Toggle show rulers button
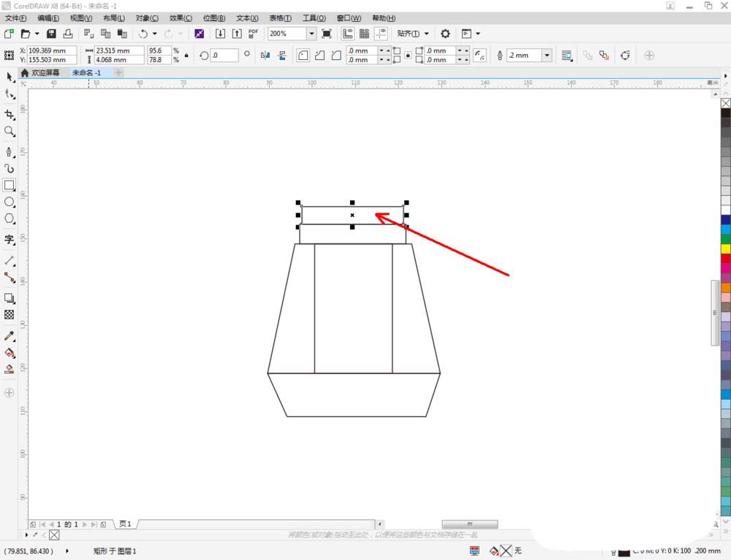 click(347, 34)
